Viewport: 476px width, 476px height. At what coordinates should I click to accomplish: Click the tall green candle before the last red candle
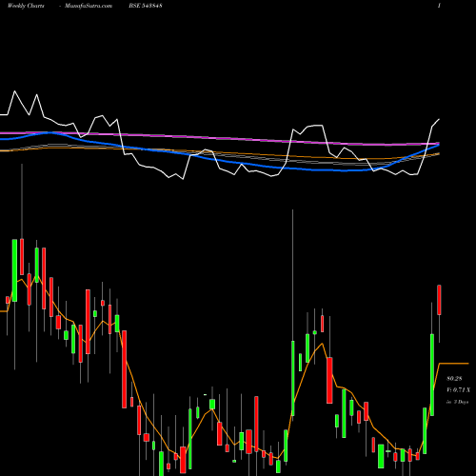432,375
